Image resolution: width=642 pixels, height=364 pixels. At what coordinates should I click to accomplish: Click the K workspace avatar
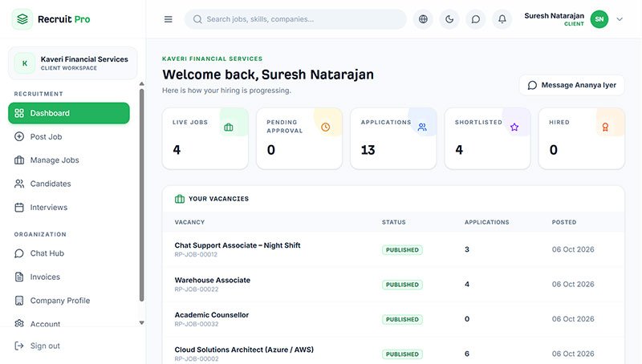click(25, 63)
